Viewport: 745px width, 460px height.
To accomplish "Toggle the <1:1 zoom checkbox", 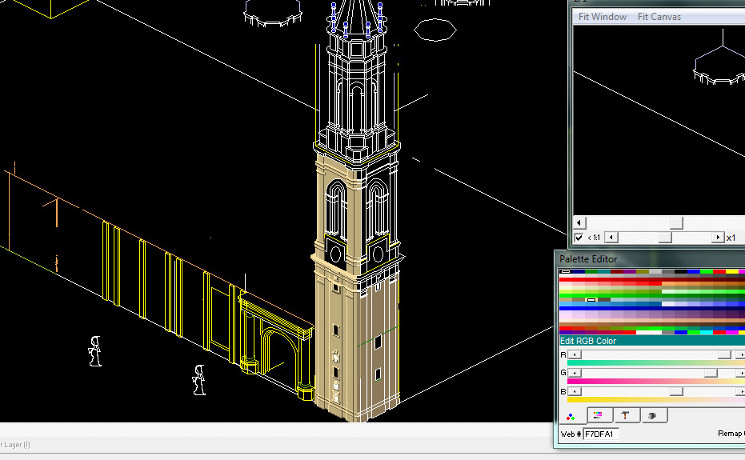I will point(579,238).
